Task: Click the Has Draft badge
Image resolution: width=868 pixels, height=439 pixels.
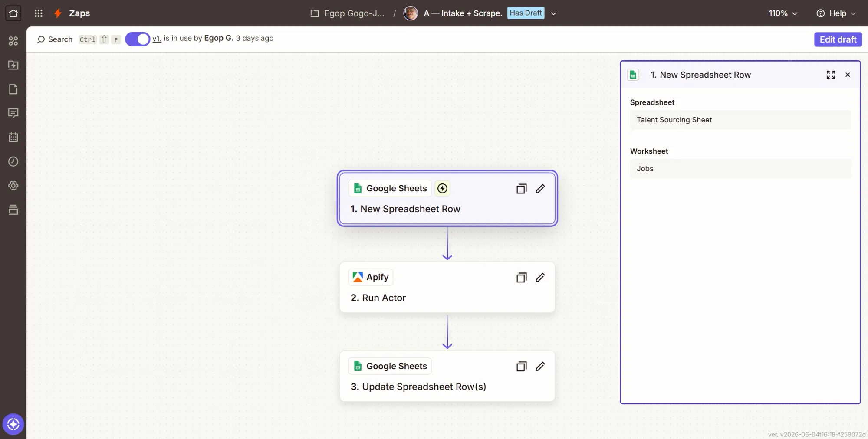Action: pyautogui.click(x=526, y=13)
